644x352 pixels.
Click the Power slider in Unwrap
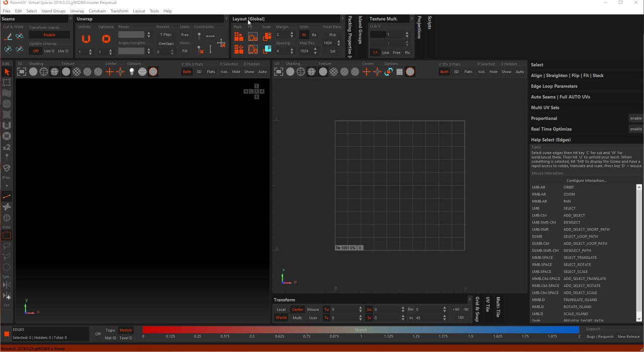pyautogui.click(x=131, y=35)
